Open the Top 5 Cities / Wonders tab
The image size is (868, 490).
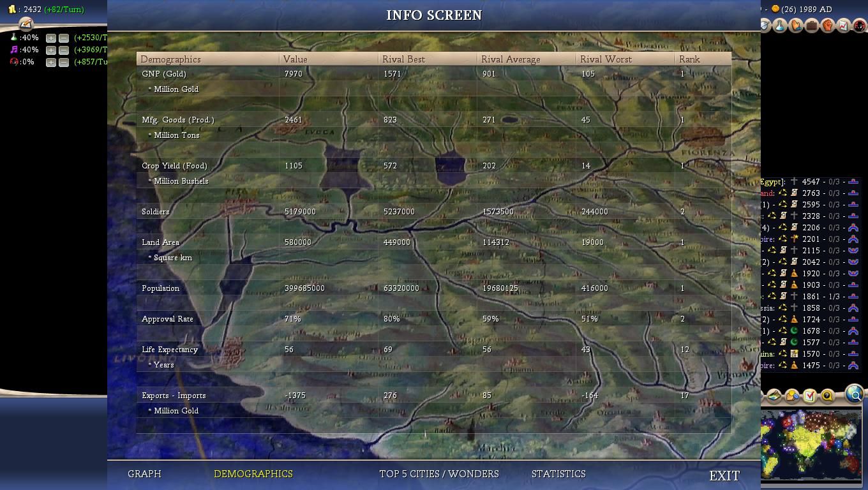pyautogui.click(x=439, y=474)
